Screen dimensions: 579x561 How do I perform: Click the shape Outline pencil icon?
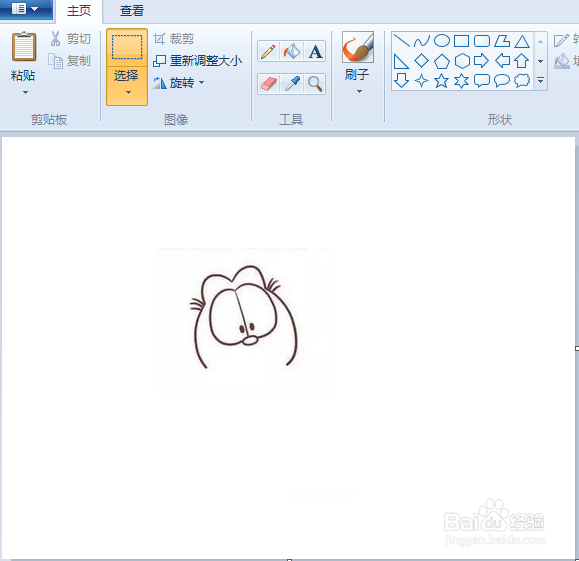(561, 40)
